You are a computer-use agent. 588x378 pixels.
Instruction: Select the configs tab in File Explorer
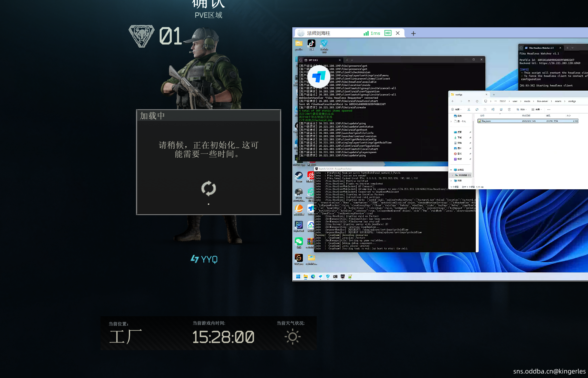pos(470,94)
